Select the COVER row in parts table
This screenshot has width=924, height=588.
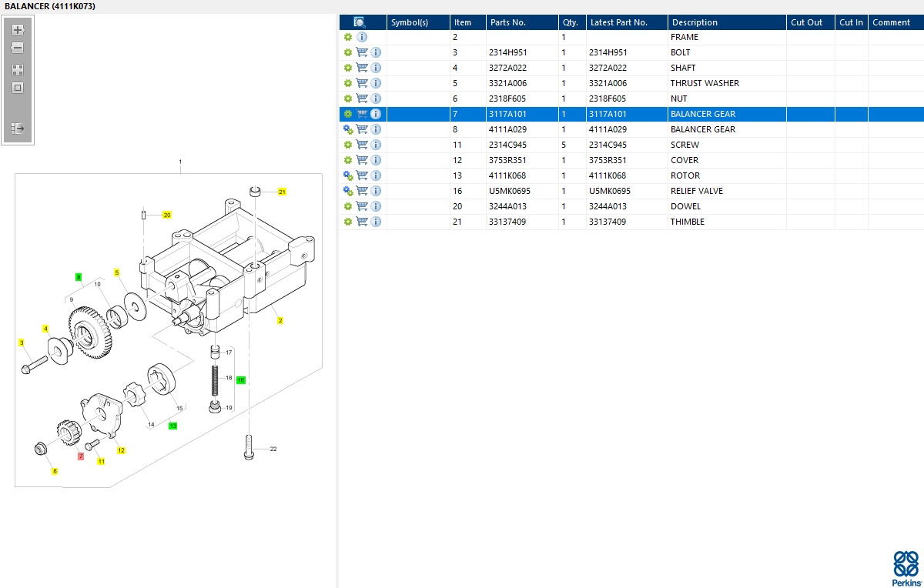pos(685,160)
